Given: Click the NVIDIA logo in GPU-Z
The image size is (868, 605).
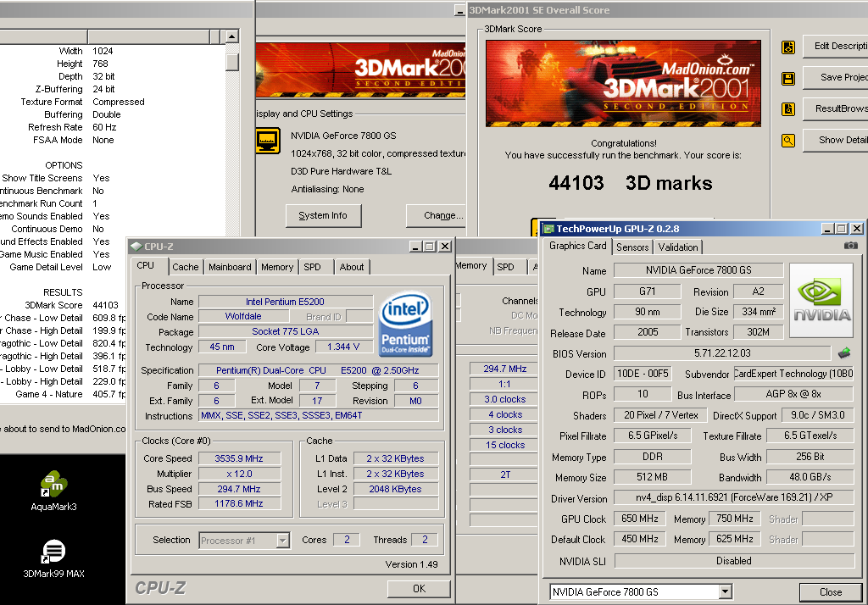Looking at the screenshot, I should tap(821, 300).
